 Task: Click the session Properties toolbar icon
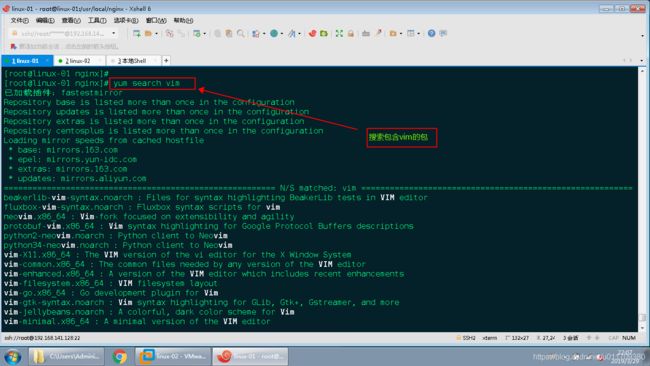click(x=197, y=34)
